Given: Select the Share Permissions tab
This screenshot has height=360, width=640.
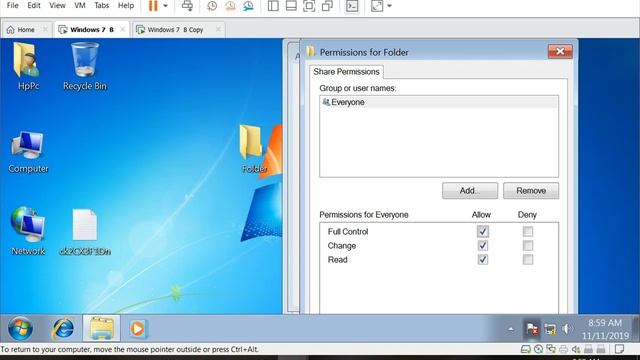Looking at the screenshot, I should coord(346,72).
